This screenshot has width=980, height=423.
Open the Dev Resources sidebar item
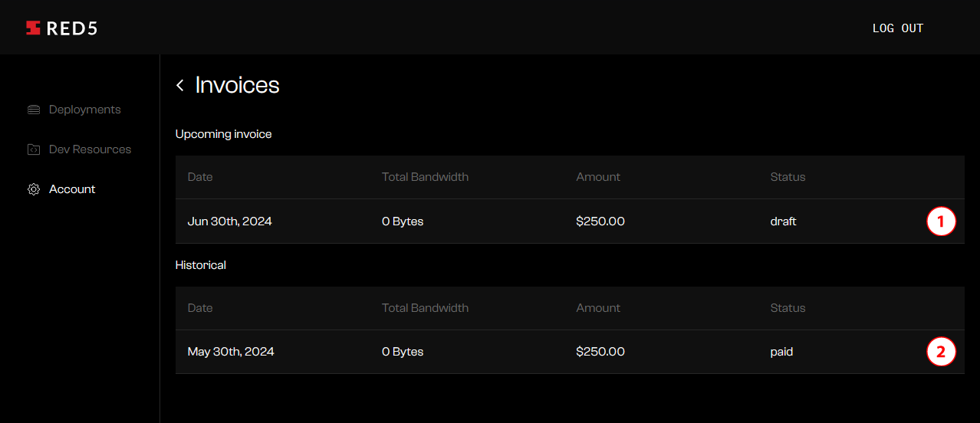pyautogui.click(x=90, y=149)
